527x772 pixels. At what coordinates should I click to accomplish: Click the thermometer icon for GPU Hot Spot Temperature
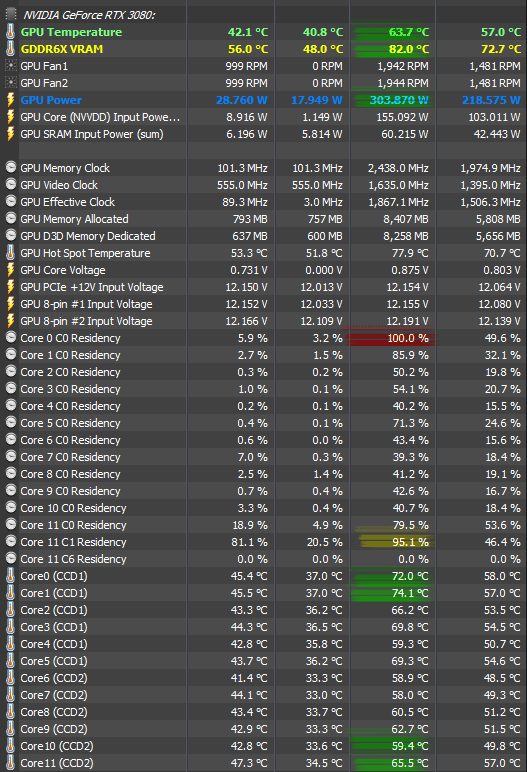(x=10, y=253)
